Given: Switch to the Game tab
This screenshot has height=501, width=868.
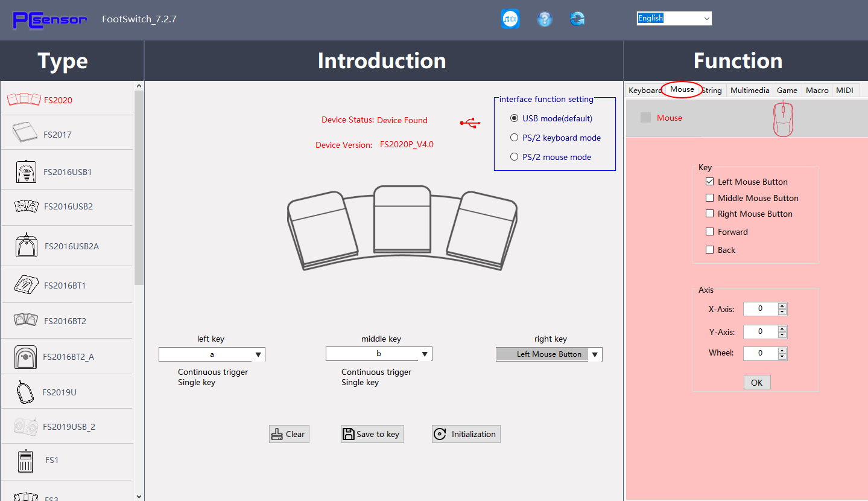Looking at the screenshot, I should pyautogui.click(x=787, y=90).
